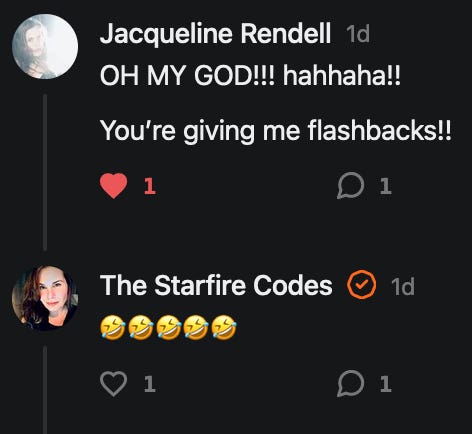Visit Jacqueline Rendell's profile name link
The width and height of the screenshot is (472, 434).
coord(215,34)
